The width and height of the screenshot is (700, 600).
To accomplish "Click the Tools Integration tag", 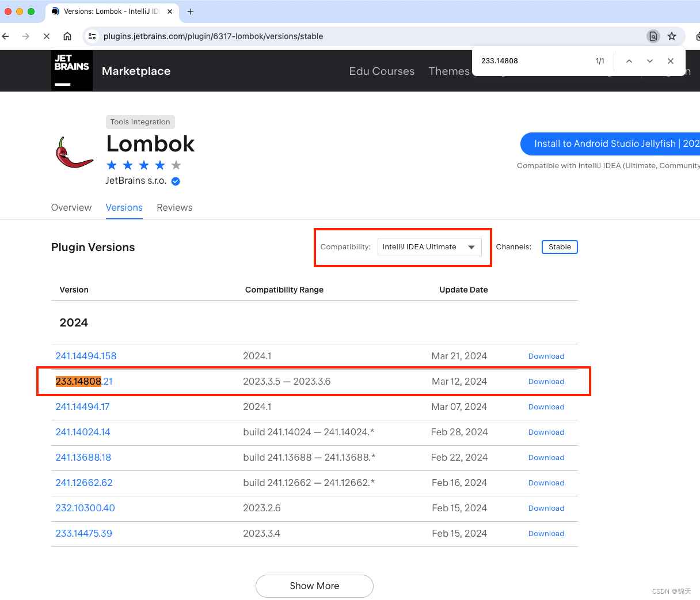I will [140, 122].
